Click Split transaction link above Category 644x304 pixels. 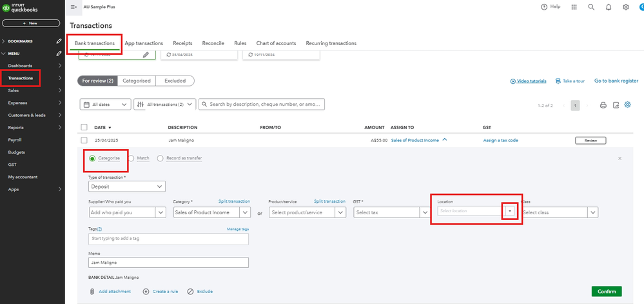point(234,201)
